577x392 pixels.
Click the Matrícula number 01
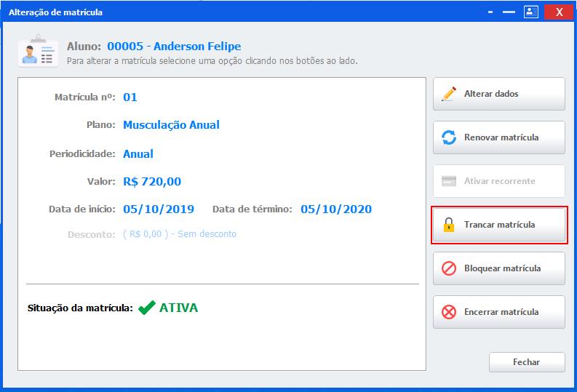point(130,97)
